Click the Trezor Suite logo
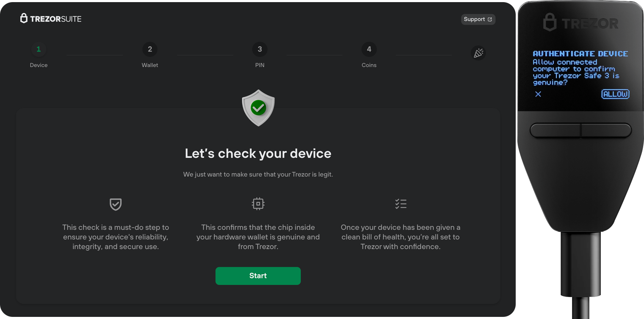 tap(51, 19)
